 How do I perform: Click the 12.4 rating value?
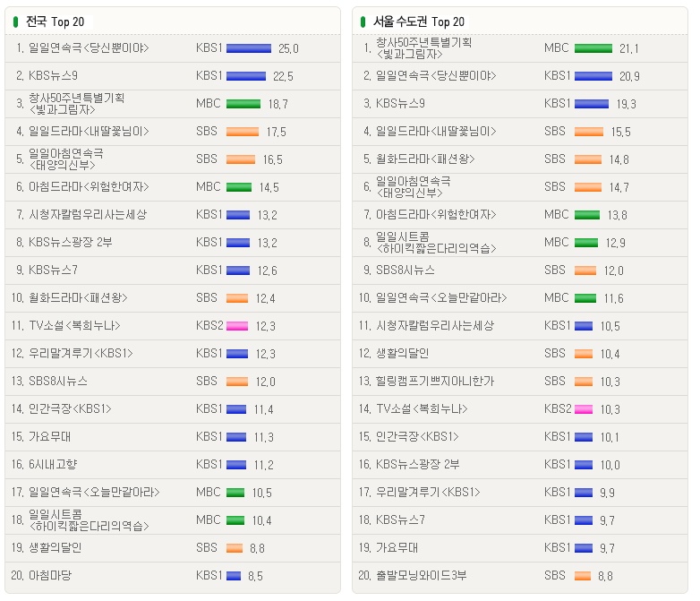[x=265, y=298]
